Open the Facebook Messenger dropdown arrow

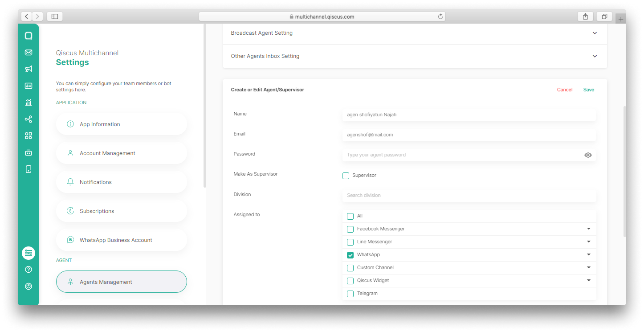coord(589,229)
